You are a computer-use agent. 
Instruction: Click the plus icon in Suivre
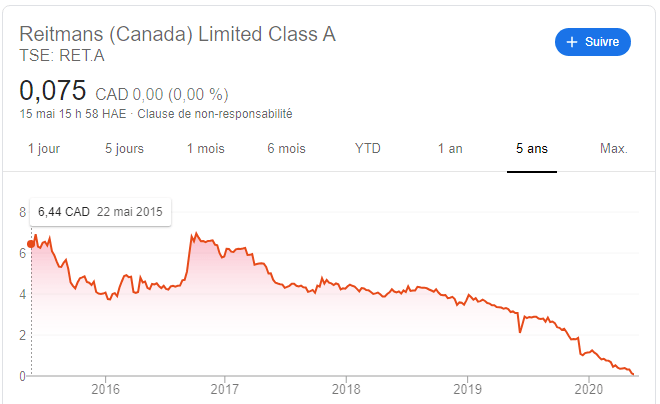tap(572, 42)
